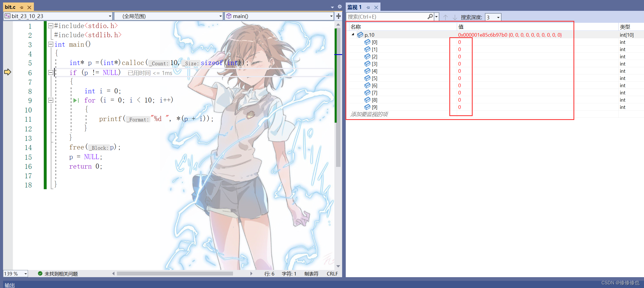
Task: Click the watch search magnifier icon
Action: point(430,17)
